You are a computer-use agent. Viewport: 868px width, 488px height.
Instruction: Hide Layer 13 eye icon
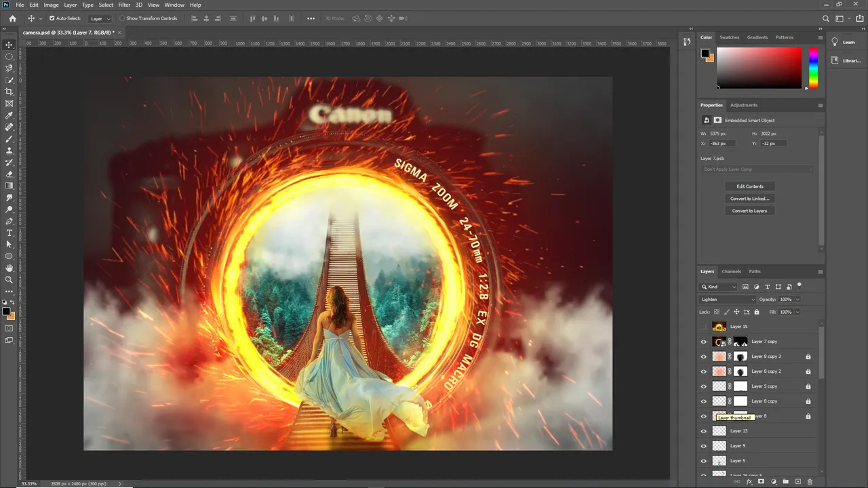[x=703, y=431]
